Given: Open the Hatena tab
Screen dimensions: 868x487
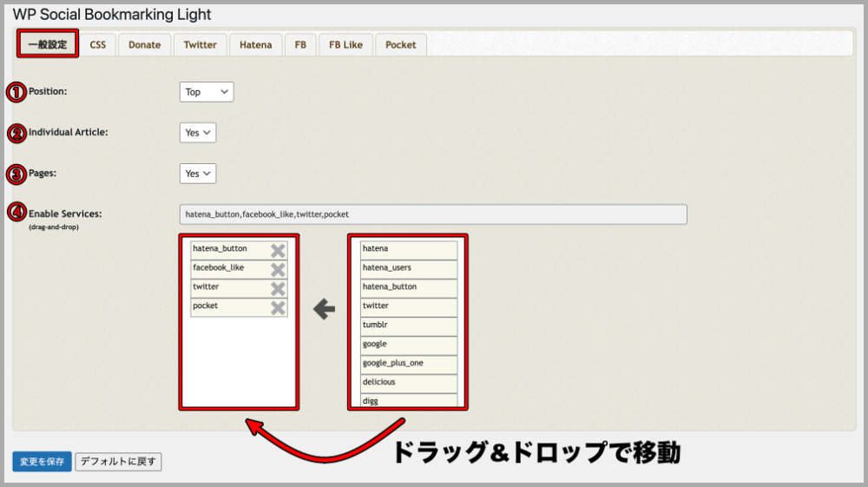Looking at the screenshot, I should (x=256, y=45).
